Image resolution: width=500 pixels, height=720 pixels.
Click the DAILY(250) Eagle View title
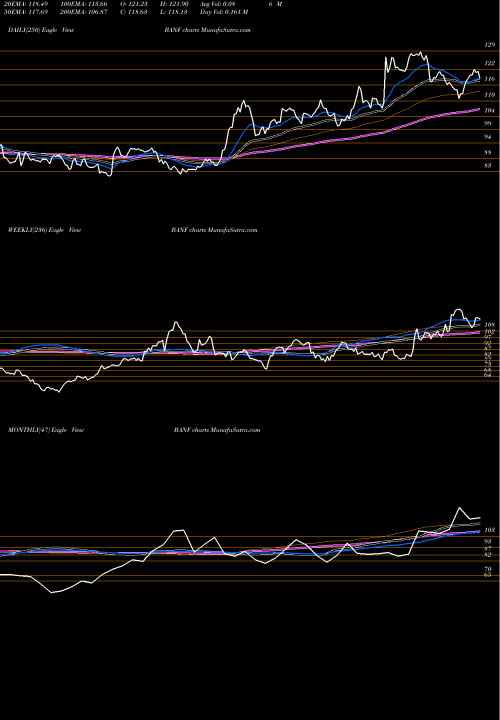pyautogui.click(x=41, y=30)
